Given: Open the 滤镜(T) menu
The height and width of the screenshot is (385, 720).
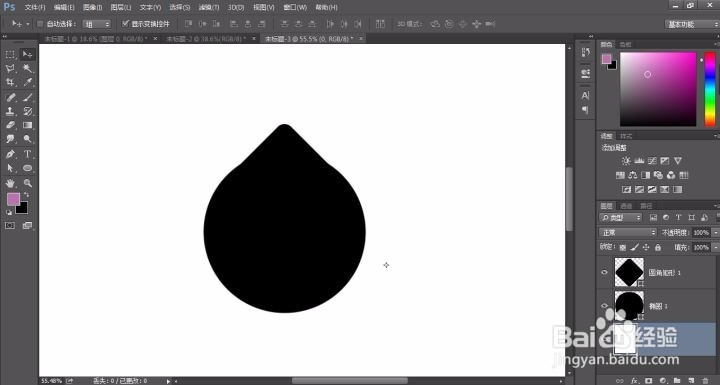Looking at the screenshot, I should 209,7.
